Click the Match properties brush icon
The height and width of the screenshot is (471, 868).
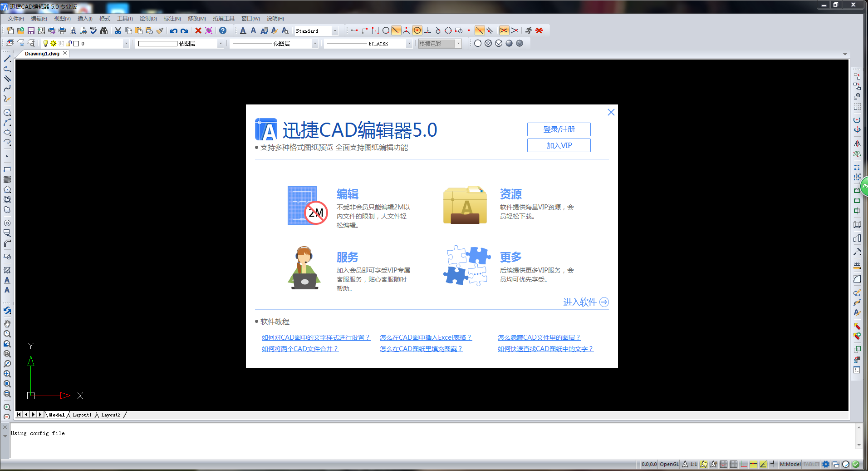pyautogui.click(x=160, y=30)
